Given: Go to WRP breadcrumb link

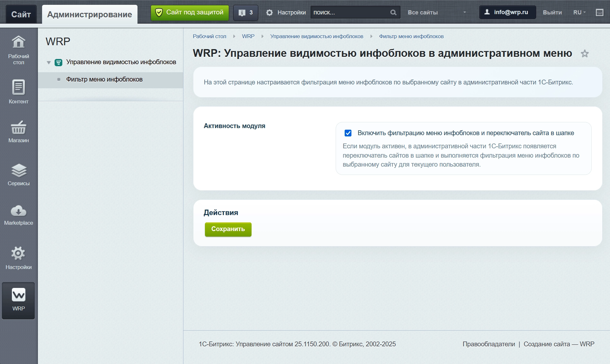Looking at the screenshot, I should tap(248, 36).
